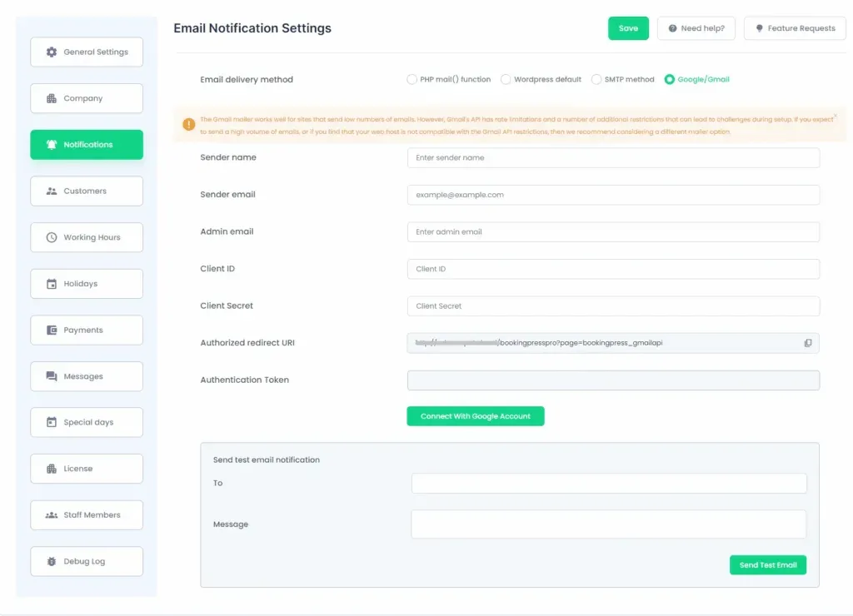Dismiss the Gmail mailer warning notice
The height and width of the screenshot is (616, 853).
click(x=835, y=116)
